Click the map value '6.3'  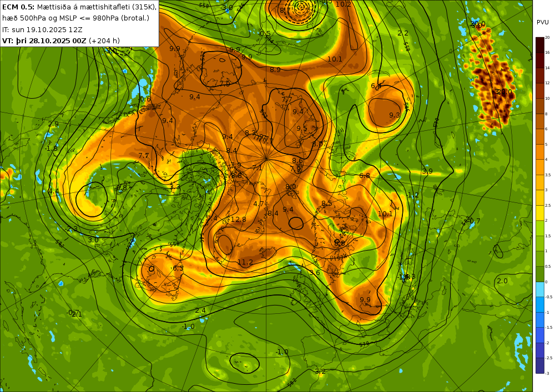click(x=178, y=268)
